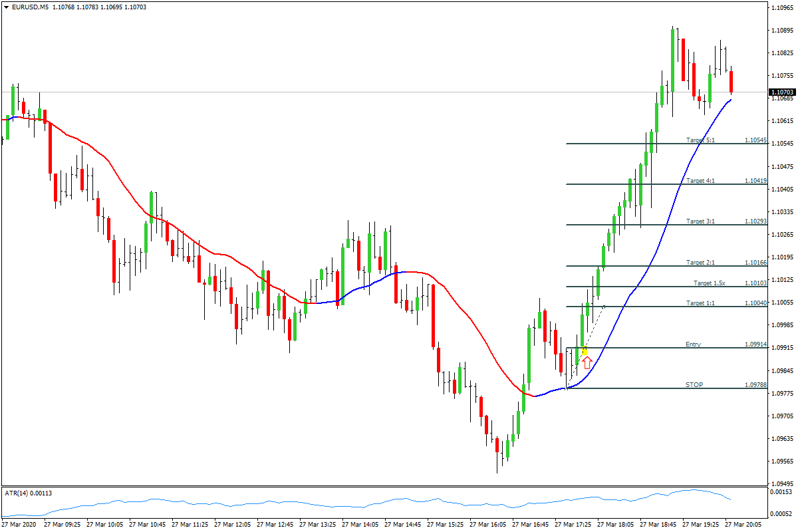The width and height of the screenshot is (798, 532).
Task: Click the 27 Mar 2020 date label
Action: (18, 525)
